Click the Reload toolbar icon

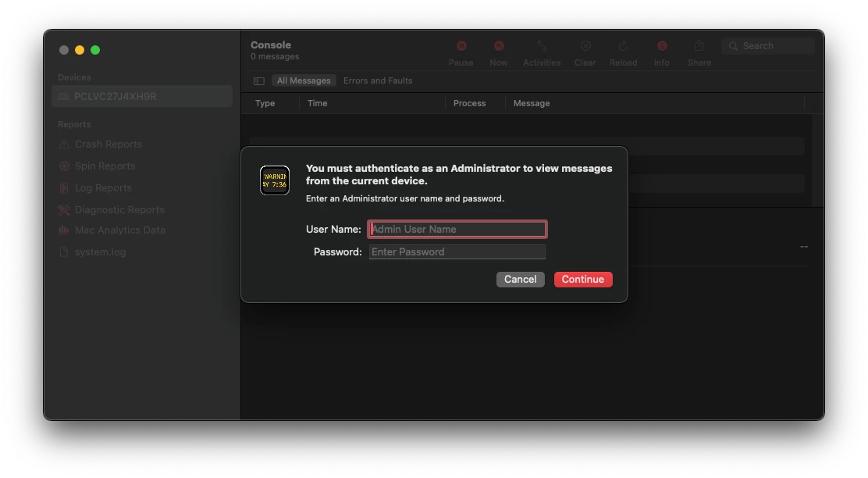(623, 46)
